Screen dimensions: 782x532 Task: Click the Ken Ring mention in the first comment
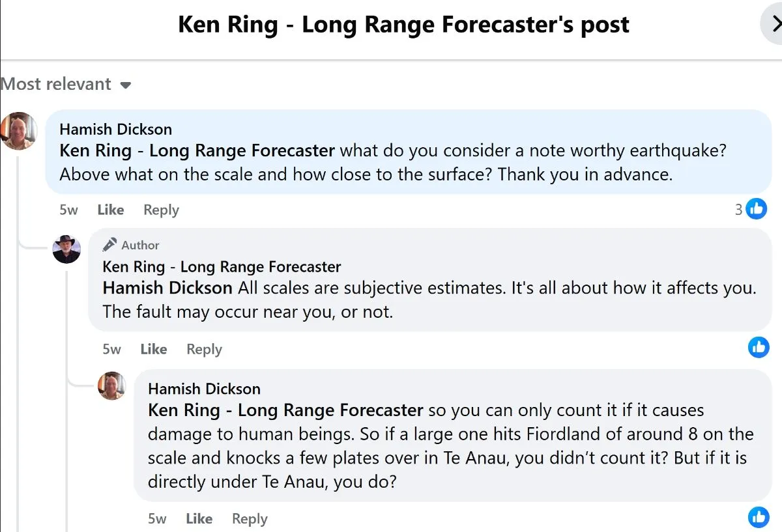(x=197, y=150)
